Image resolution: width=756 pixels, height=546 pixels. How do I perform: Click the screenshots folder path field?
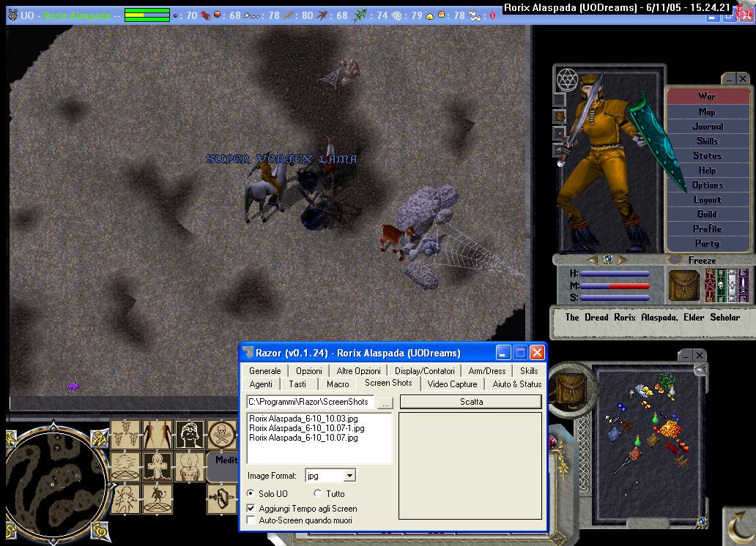click(310, 402)
